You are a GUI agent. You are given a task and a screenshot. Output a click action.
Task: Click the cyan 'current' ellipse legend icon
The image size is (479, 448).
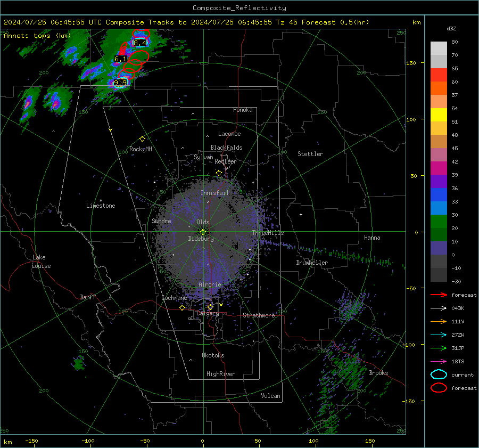(439, 374)
